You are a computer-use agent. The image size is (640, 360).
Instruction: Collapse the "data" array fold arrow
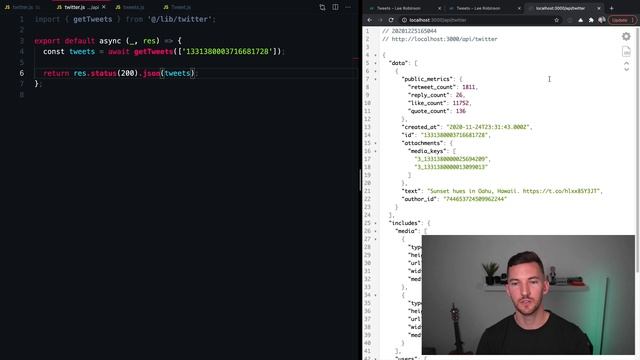pos(376,63)
